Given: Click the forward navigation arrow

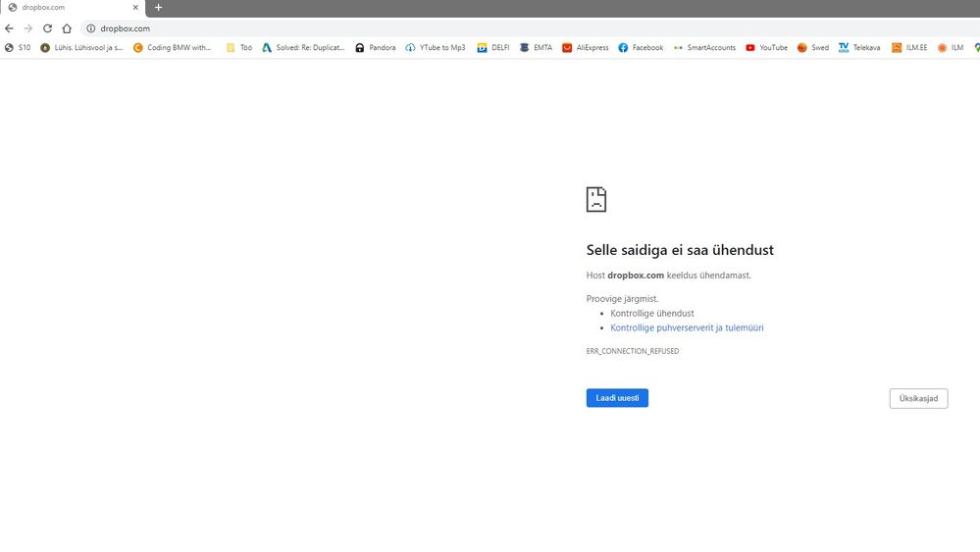Looking at the screenshot, I should (28, 28).
